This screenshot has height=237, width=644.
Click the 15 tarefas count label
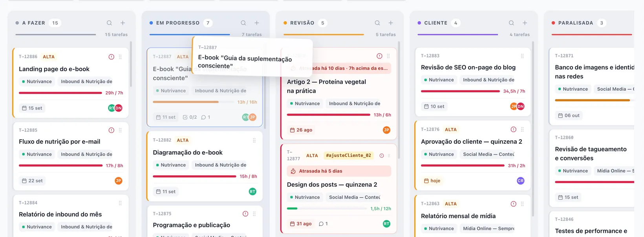pyautogui.click(x=116, y=35)
